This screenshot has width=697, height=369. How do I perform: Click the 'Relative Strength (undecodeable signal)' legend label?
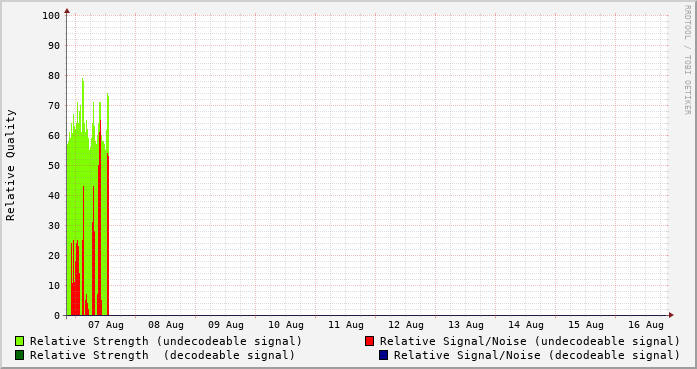[166, 341]
